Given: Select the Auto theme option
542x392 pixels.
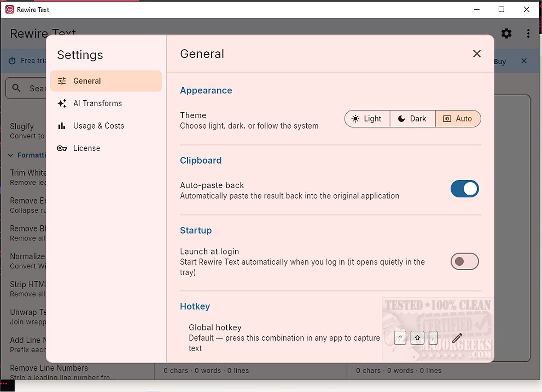Looking at the screenshot, I should pyautogui.click(x=458, y=119).
